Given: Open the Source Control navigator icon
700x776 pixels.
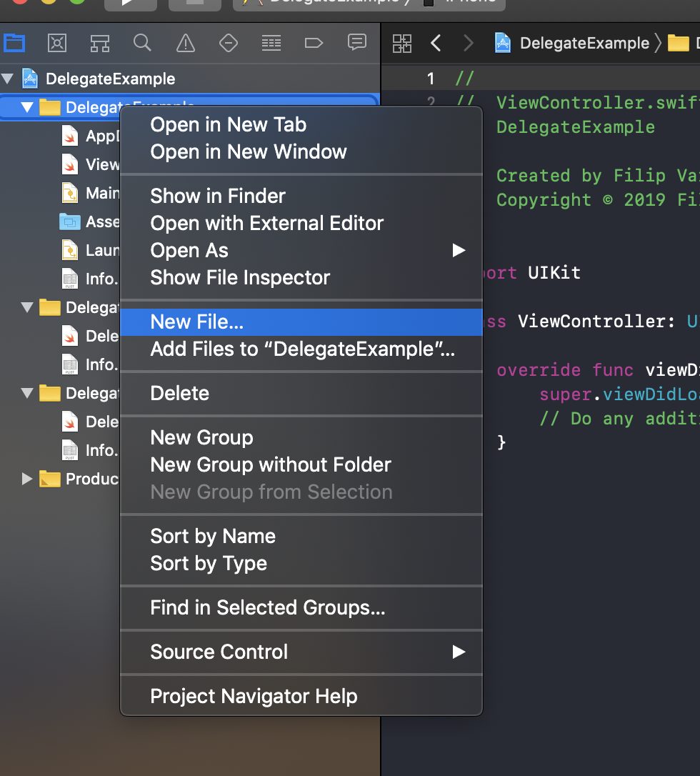Looking at the screenshot, I should (x=57, y=43).
